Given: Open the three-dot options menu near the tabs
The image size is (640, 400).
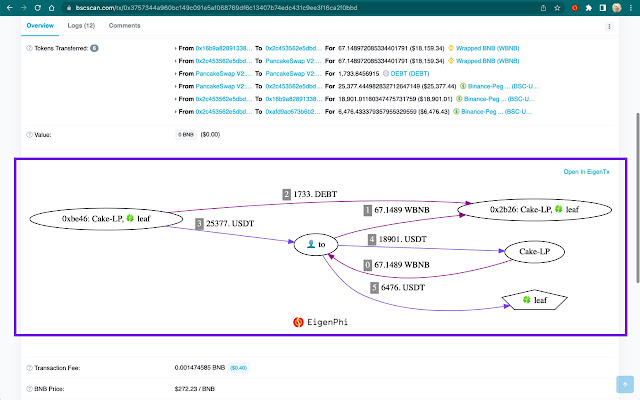Looking at the screenshot, I should (x=609, y=27).
